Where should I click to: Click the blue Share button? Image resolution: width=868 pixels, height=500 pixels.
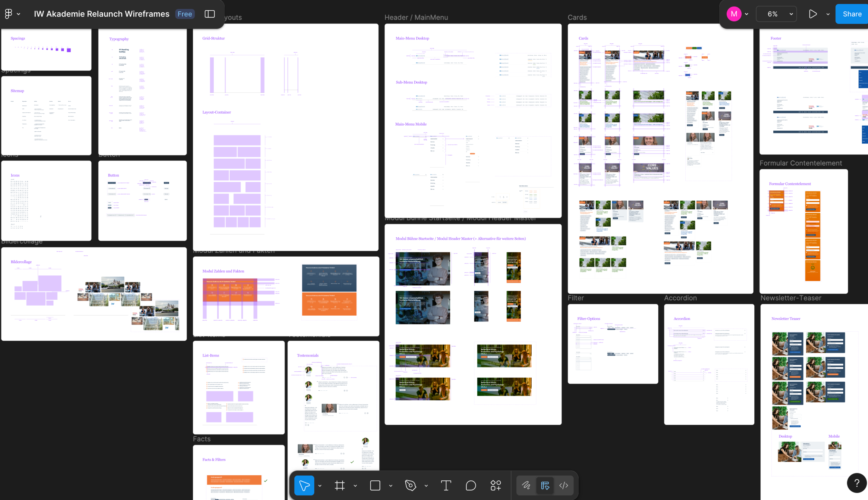pos(852,14)
